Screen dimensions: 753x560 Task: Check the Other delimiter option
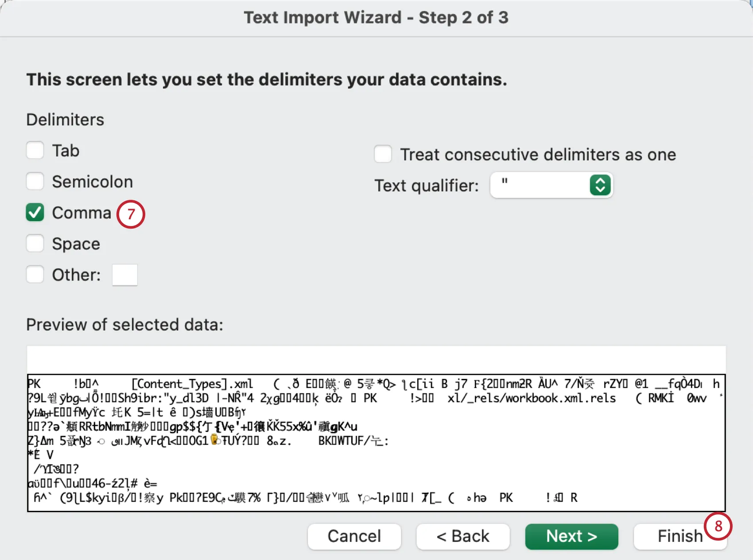click(x=35, y=274)
